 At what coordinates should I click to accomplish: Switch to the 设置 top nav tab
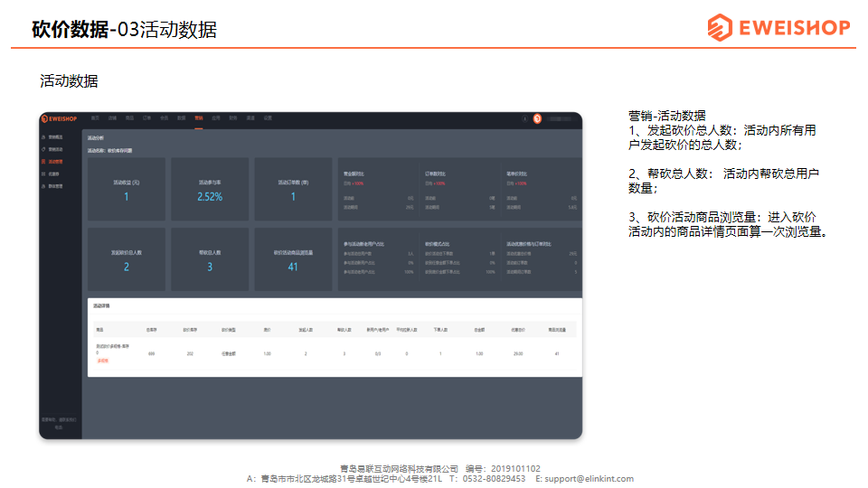point(268,118)
